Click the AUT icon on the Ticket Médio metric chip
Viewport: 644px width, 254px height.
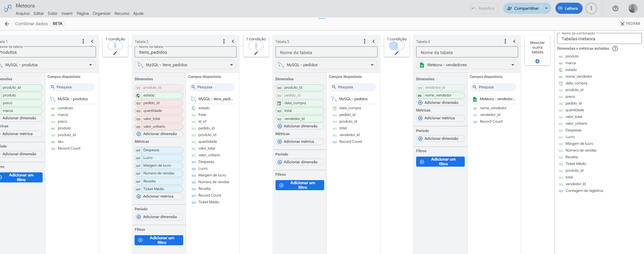coord(138,189)
